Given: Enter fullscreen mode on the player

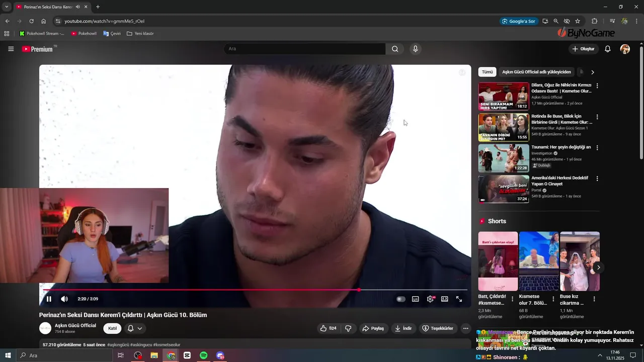Looking at the screenshot, I should 459,299.
